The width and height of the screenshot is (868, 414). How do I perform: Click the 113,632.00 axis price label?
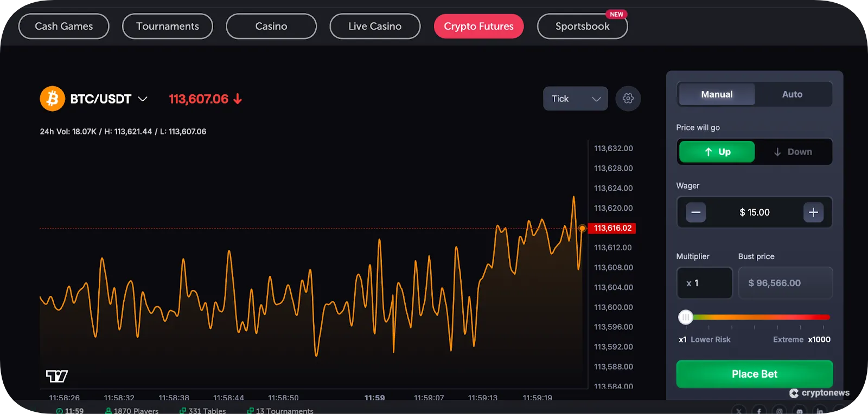click(614, 148)
